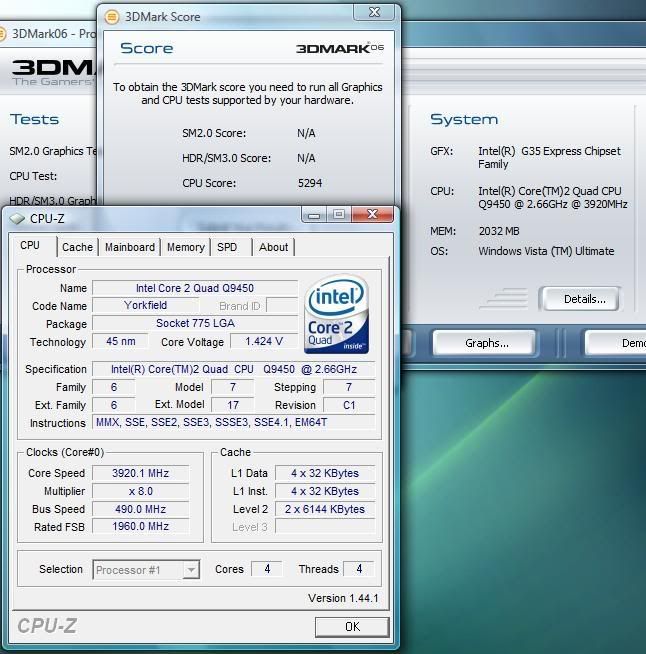Open the Memory tab in CPU-Z

186,247
